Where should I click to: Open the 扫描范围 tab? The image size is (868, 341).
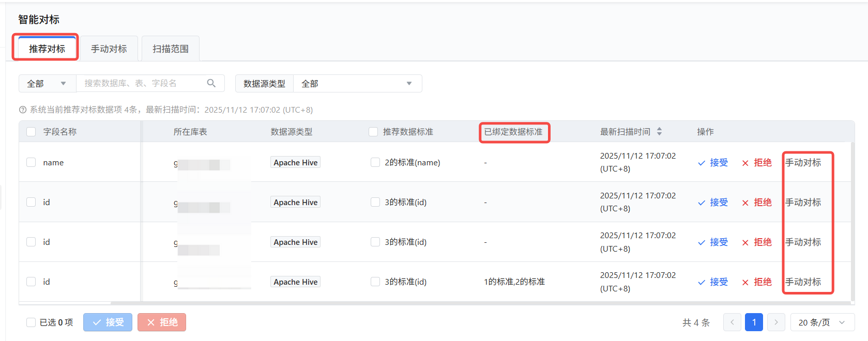[x=171, y=49]
